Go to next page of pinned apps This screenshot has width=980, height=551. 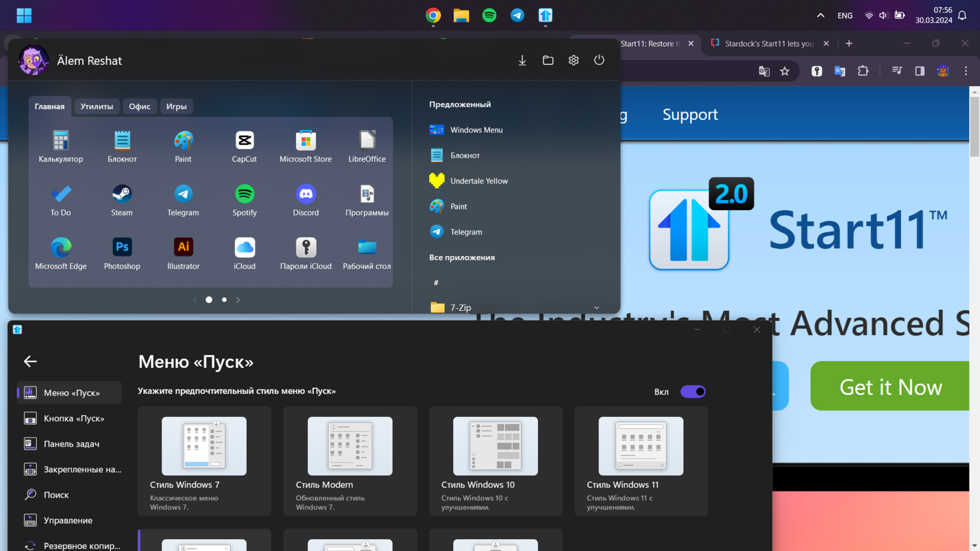[x=238, y=300]
